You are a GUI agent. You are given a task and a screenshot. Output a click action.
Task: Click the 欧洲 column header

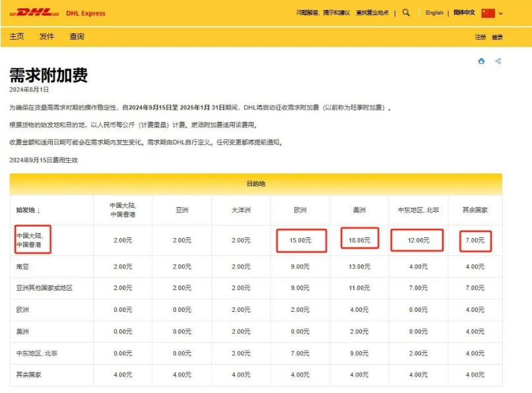(300, 210)
